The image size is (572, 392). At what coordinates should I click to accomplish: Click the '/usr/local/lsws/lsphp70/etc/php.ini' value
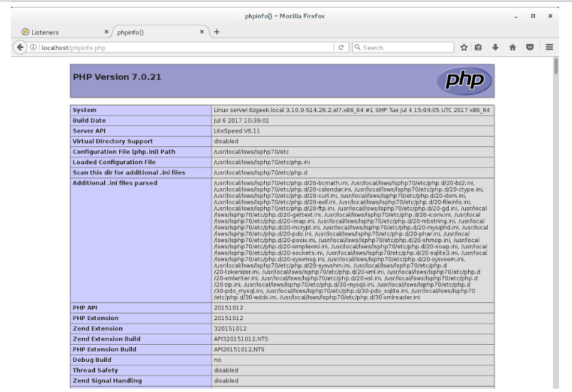coord(262,162)
